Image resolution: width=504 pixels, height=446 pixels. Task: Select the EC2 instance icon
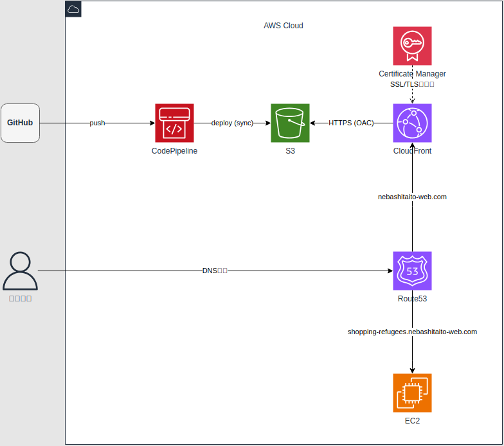point(412,393)
